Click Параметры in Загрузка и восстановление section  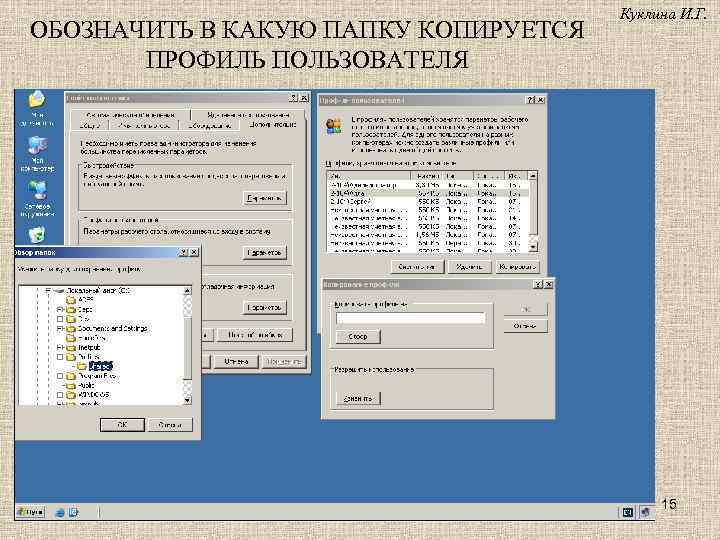pyautogui.click(x=264, y=307)
